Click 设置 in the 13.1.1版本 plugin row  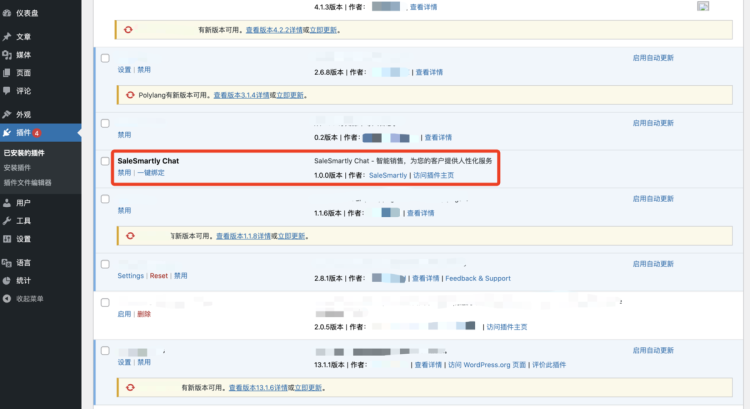pyautogui.click(x=124, y=362)
